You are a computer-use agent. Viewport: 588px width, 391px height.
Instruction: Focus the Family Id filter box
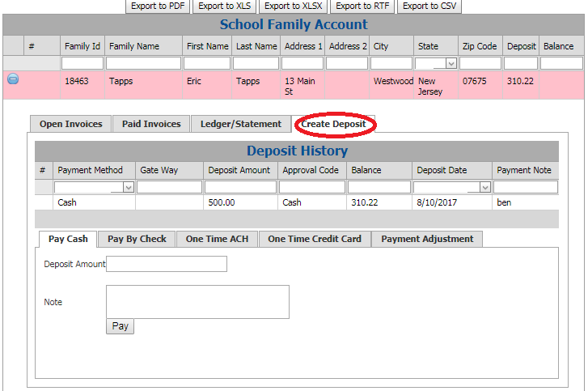pyautogui.click(x=82, y=63)
